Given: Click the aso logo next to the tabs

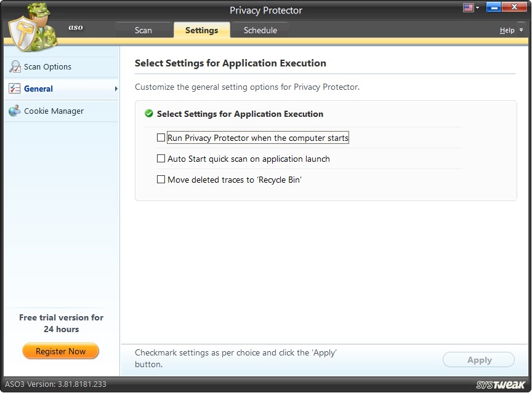Looking at the screenshot, I should click(x=75, y=28).
